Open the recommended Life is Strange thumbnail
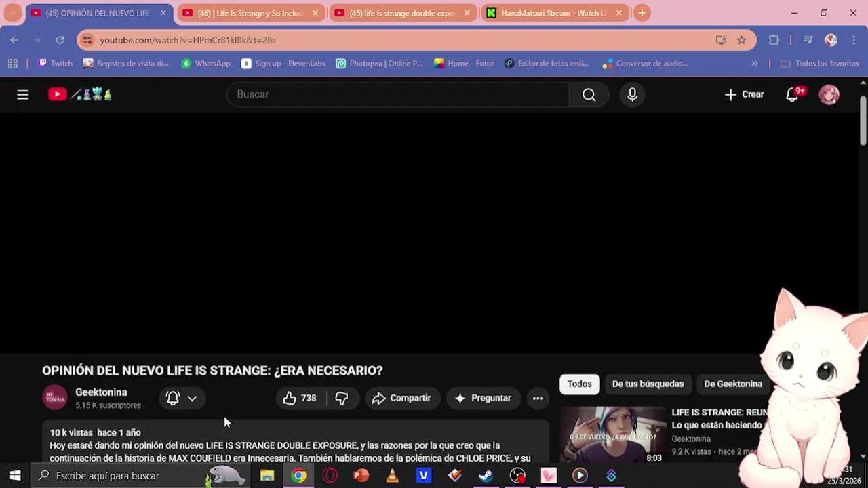Viewport: 868px width, 488px height. 612,435
